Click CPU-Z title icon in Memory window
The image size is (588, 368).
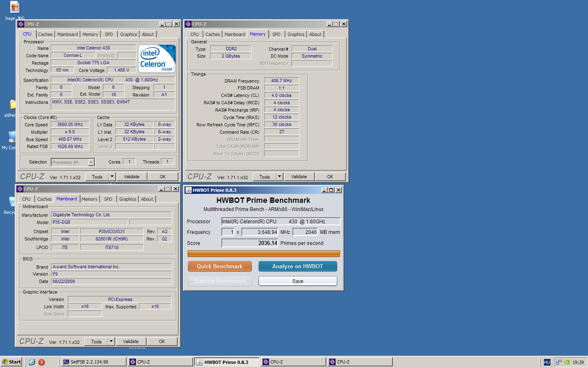tap(188, 24)
